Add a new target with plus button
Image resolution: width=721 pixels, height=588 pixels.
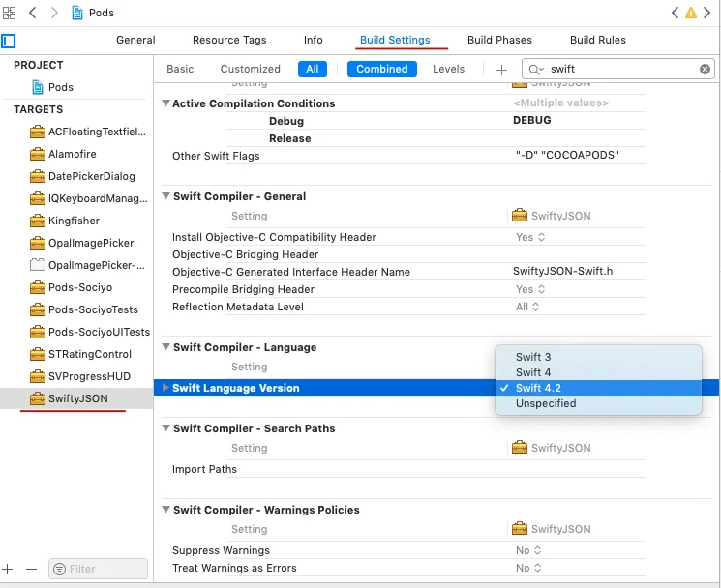pos(8,570)
